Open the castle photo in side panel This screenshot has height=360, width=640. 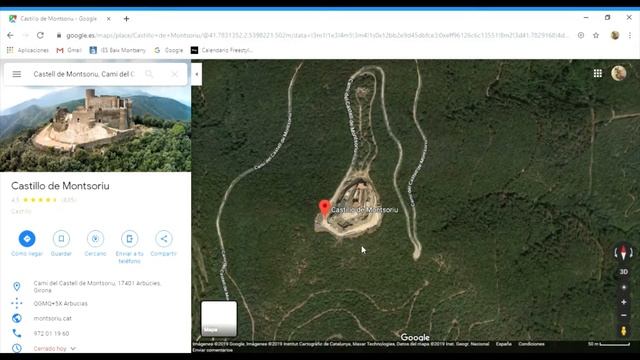pyautogui.click(x=96, y=129)
